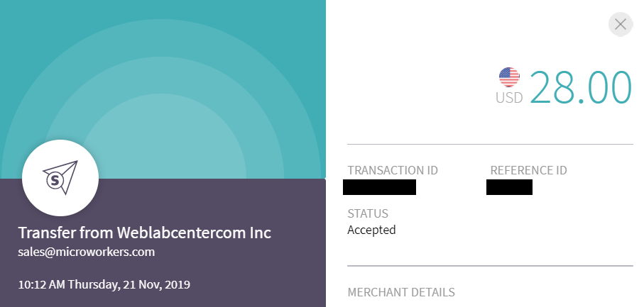Click the divider line above Merchant Details
The height and width of the screenshot is (307, 644).
pyautogui.click(x=490, y=267)
